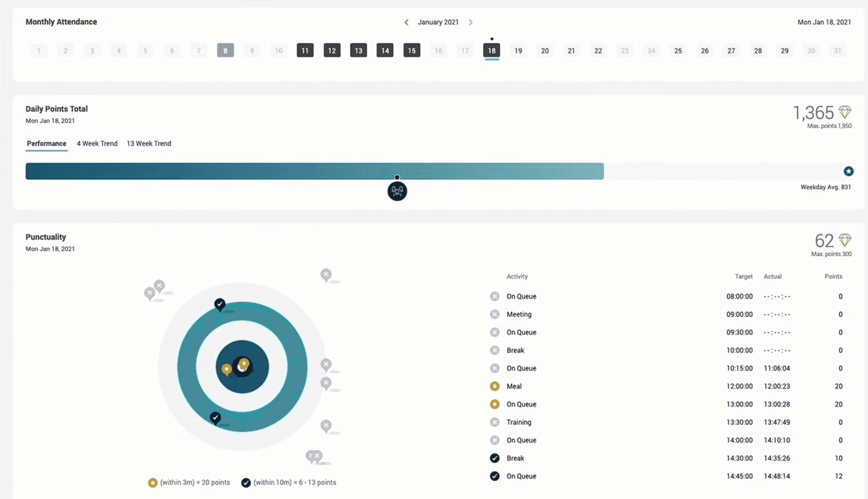Click the gold star badge next to On Queue 13:00:28
This screenshot has height=499, width=868.
coord(495,404)
